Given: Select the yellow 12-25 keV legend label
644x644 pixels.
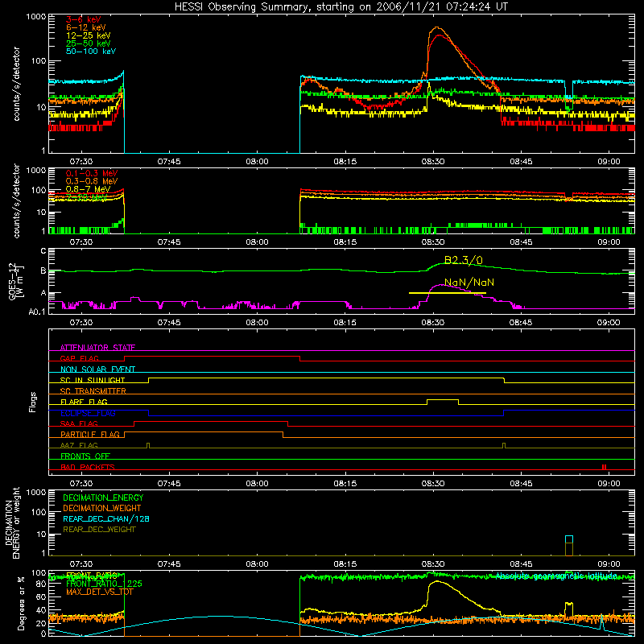Looking at the screenshot, I should pos(89,35).
